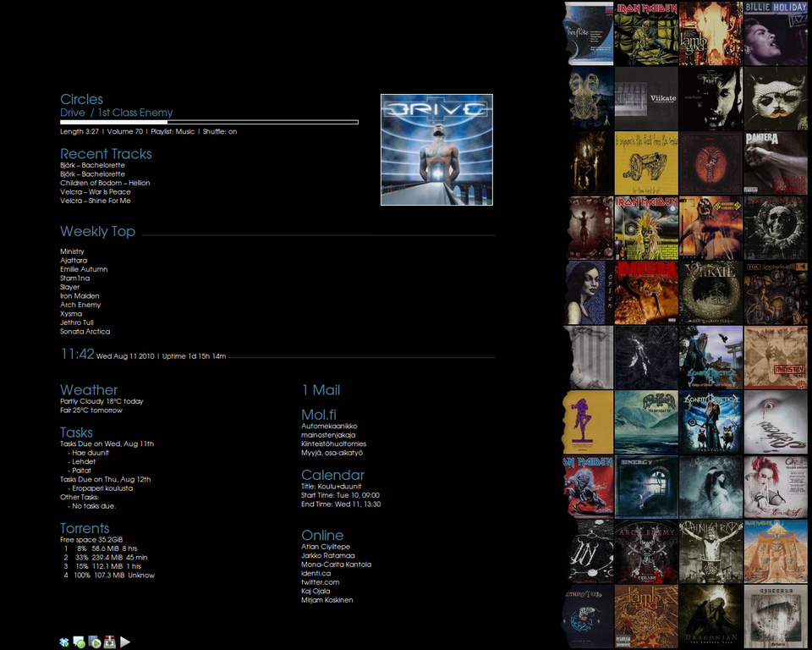Image resolution: width=812 pixels, height=650 pixels.
Task: Open the chat client icon with green status dot
Action: click(79, 642)
